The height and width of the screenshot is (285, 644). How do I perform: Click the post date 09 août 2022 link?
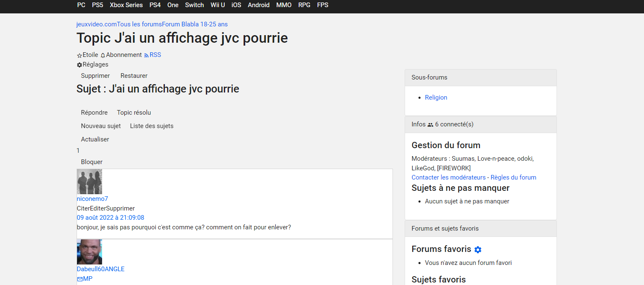(x=110, y=218)
